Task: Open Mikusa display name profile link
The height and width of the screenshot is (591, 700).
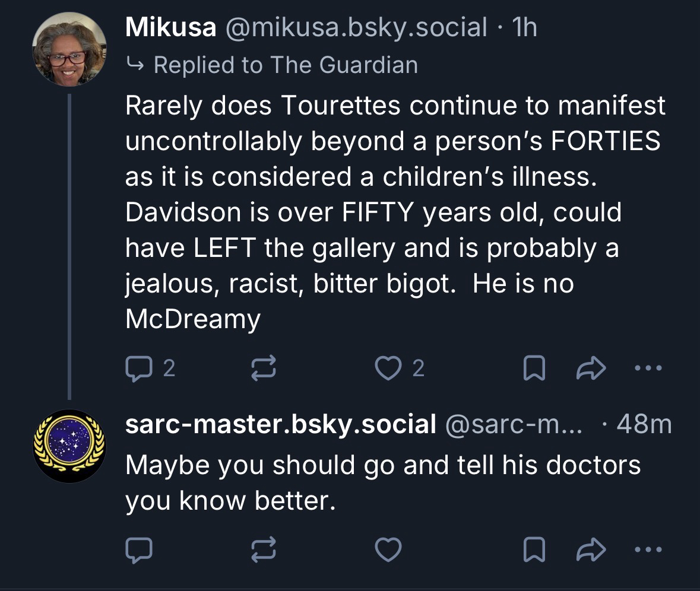Action: click(x=170, y=28)
